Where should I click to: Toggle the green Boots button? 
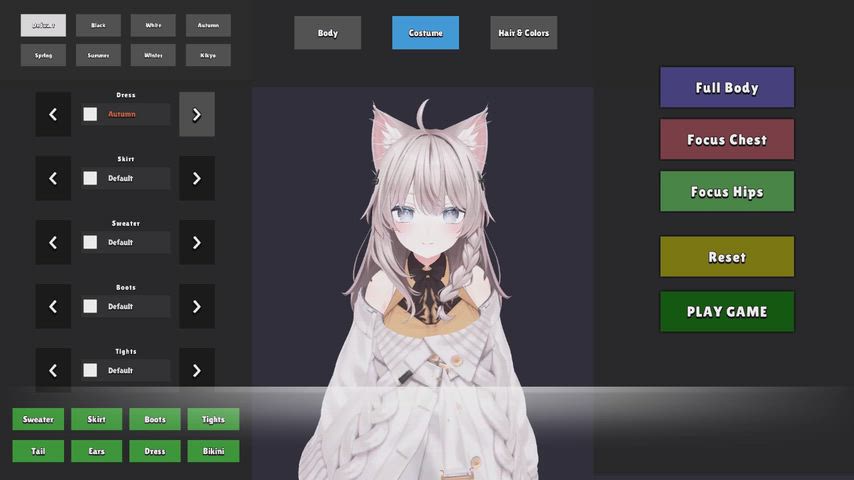155,419
